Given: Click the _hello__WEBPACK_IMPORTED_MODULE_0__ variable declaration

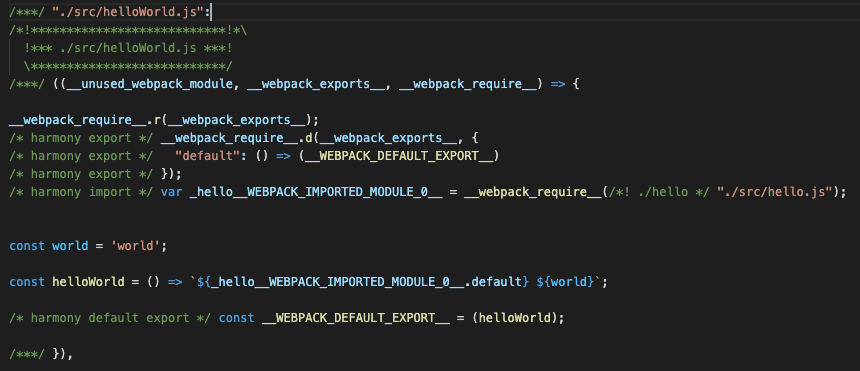Looking at the screenshot, I should pos(315,192).
